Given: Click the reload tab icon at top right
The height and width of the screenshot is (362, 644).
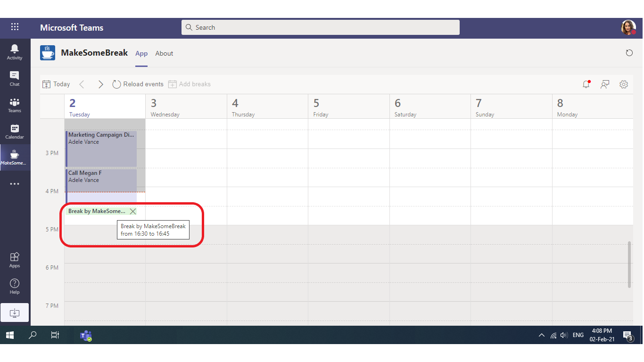Looking at the screenshot, I should [629, 53].
